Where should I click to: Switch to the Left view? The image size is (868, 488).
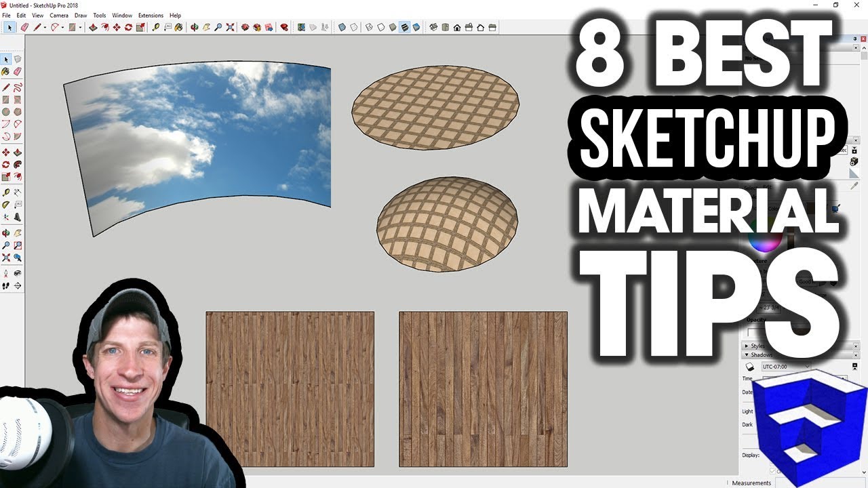(493, 28)
